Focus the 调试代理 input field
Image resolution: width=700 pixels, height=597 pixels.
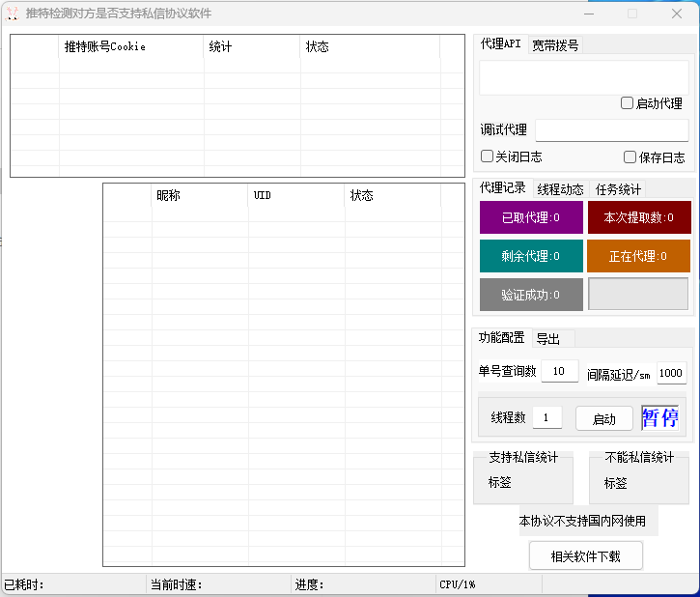pyautogui.click(x=611, y=130)
